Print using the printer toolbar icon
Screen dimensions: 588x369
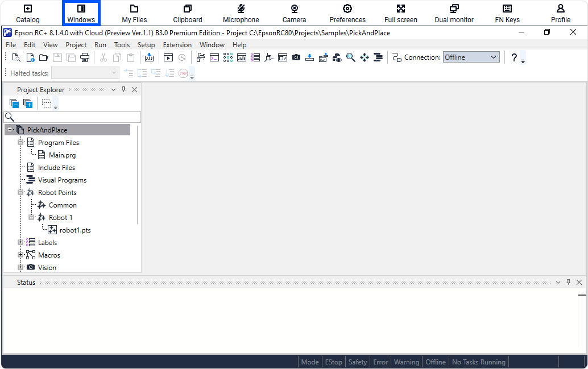85,57
